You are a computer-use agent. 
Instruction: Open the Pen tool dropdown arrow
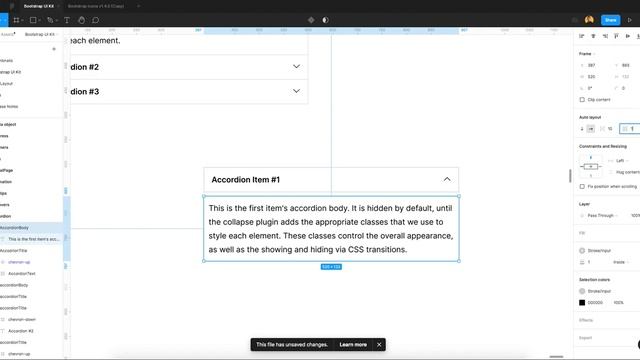[x=56, y=20]
